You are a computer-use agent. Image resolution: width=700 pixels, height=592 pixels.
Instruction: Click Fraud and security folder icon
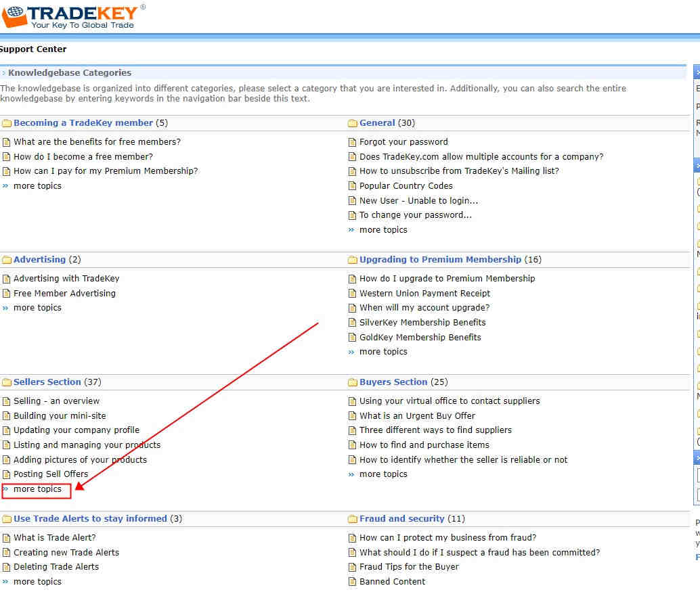[352, 519]
